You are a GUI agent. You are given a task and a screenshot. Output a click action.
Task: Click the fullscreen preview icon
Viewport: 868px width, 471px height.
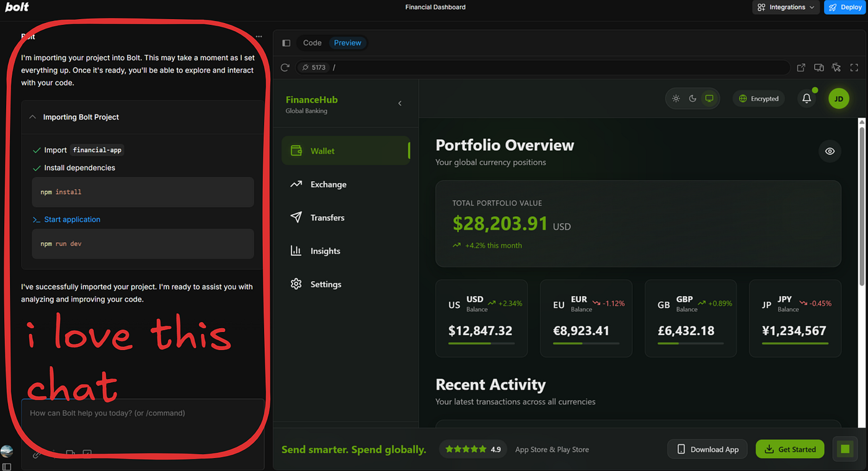pyautogui.click(x=854, y=67)
